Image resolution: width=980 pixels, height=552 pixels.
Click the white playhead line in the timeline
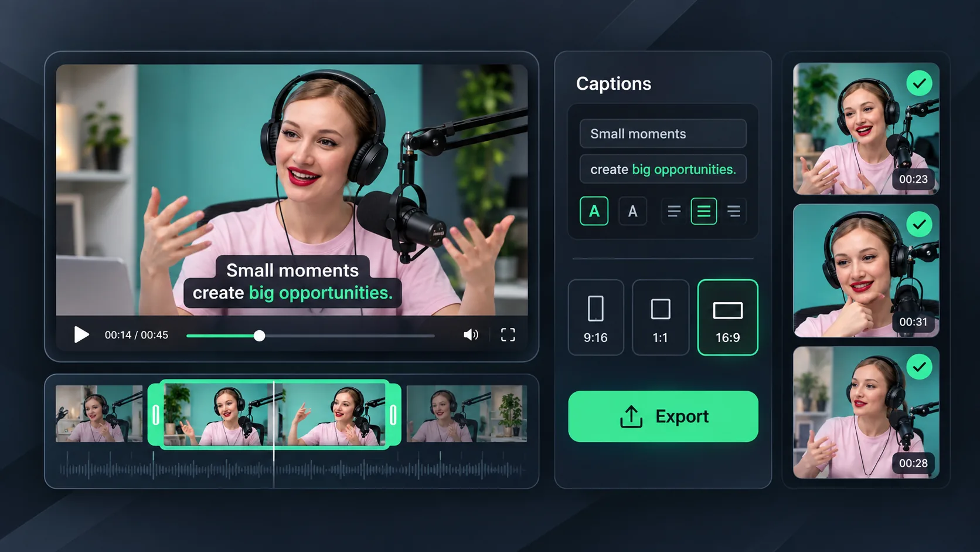click(274, 434)
